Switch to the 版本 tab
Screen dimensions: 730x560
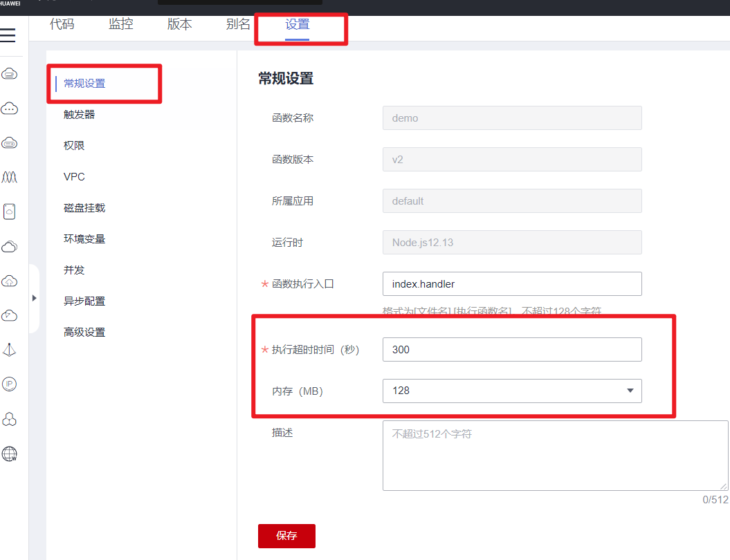180,24
